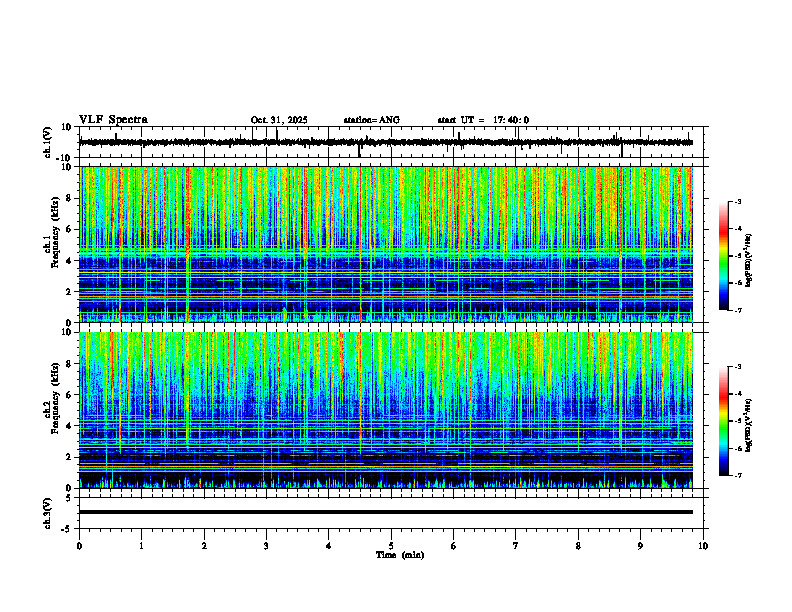This screenshot has height=612, width=792.
Task: Click the "-4" label on ch.2 colorbar
Action: tap(737, 394)
